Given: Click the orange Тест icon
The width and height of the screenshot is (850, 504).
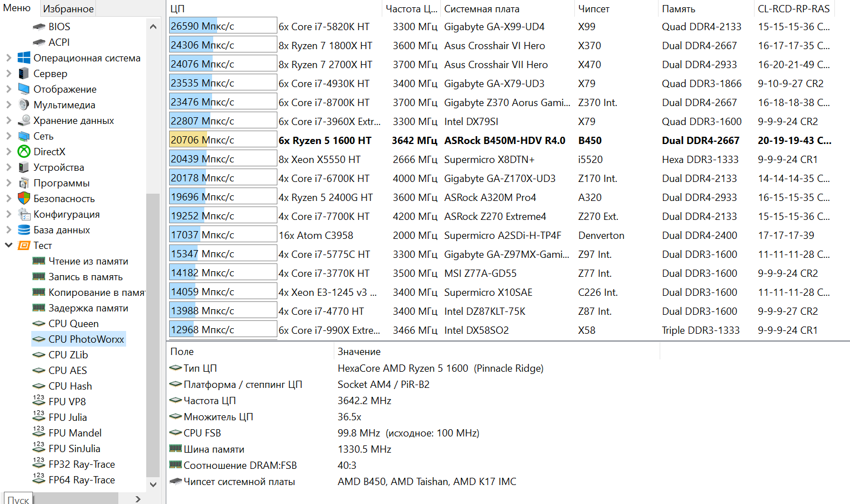Looking at the screenshot, I should 24,246.
